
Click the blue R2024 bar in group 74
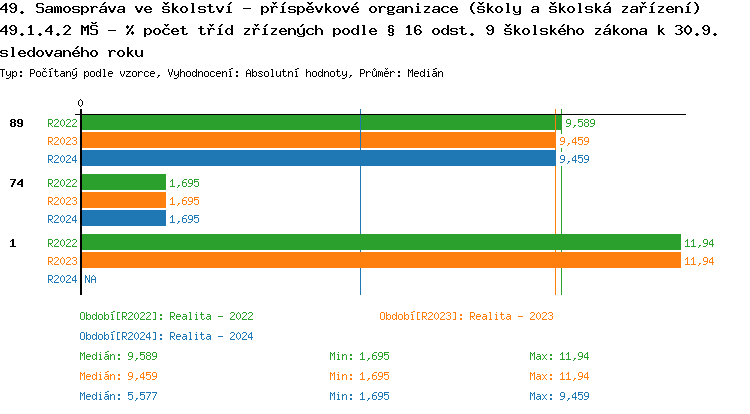pyautogui.click(x=123, y=219)
